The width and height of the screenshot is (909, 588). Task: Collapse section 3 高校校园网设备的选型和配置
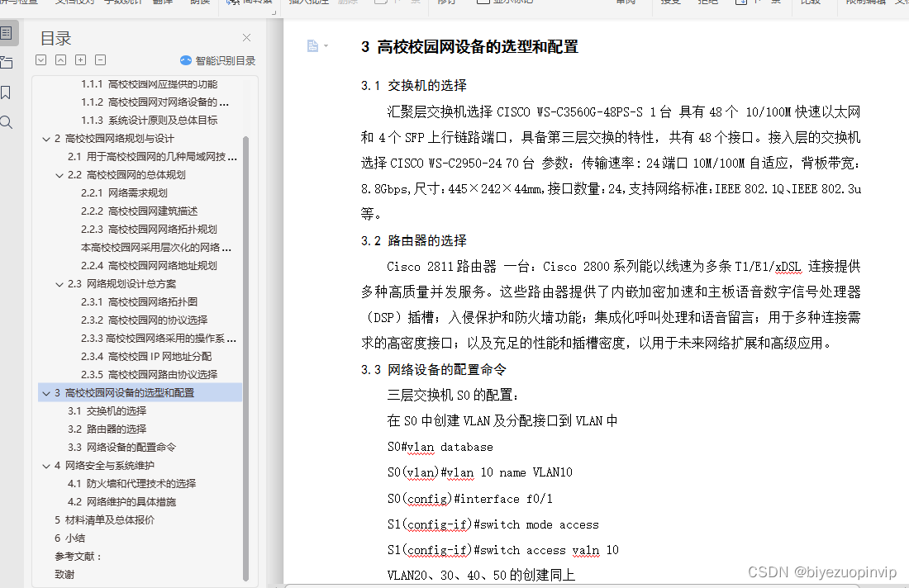tap(46, 393)
